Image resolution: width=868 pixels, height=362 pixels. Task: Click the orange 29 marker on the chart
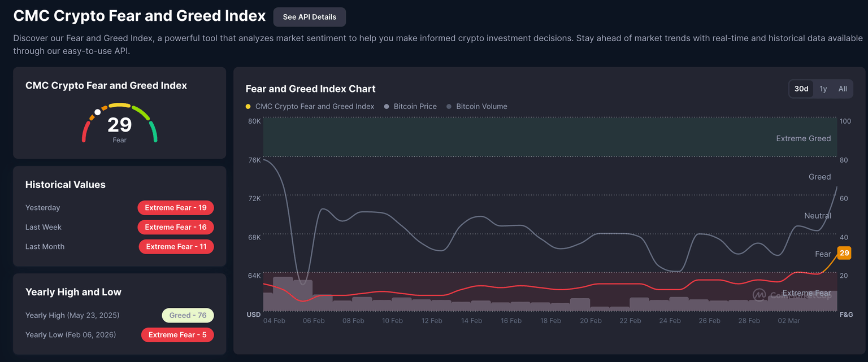pyautogui.click(x=843, y=253)
